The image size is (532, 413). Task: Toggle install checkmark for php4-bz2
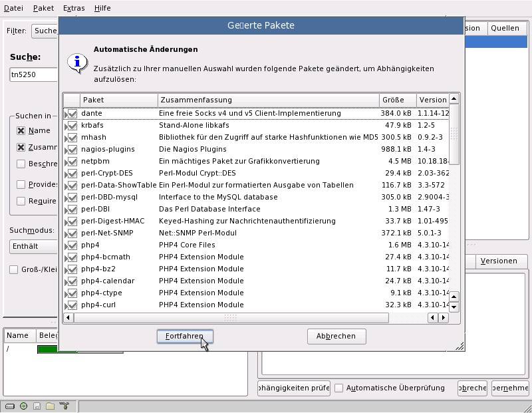click(71, 269)
